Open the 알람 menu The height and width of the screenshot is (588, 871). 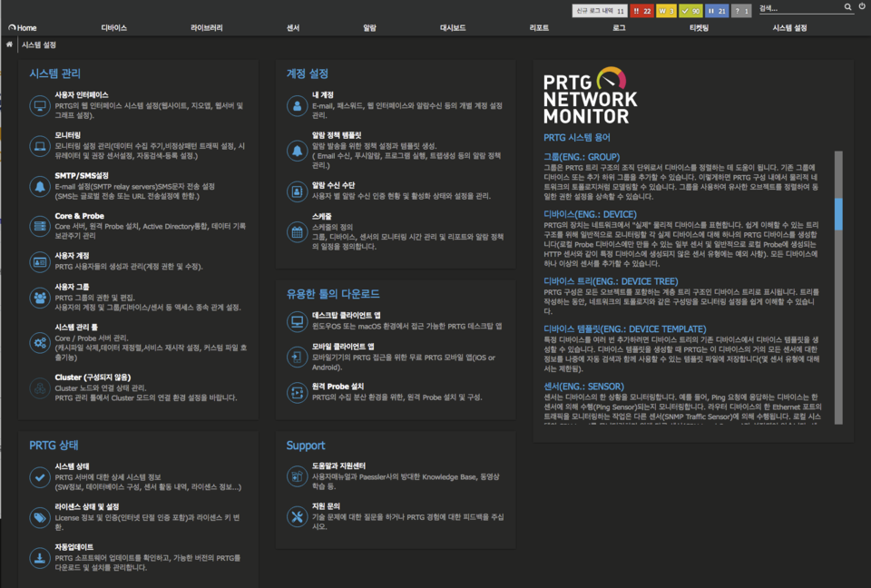click(x=370, y=28)
